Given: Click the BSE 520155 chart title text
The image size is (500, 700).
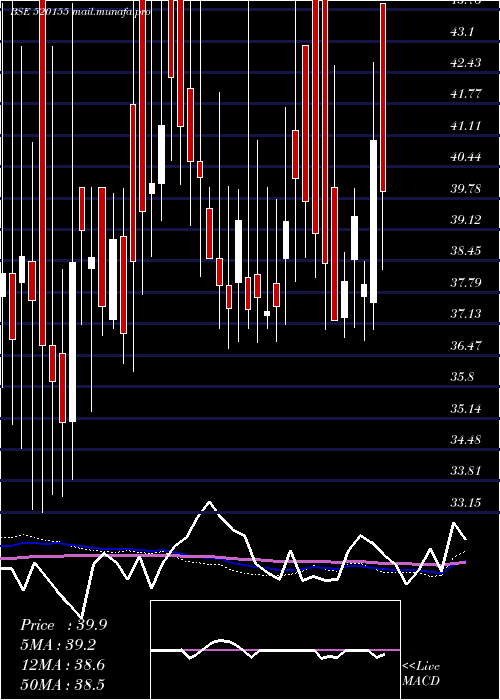Looking at the screenshot, I should pyautogui.click(x=80, y=12).
